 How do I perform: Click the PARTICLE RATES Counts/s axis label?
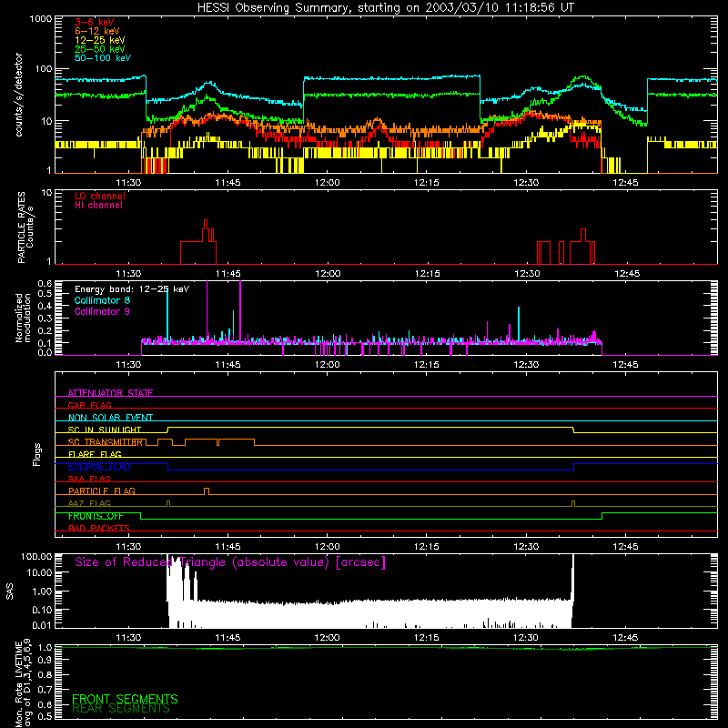[25, 227]
